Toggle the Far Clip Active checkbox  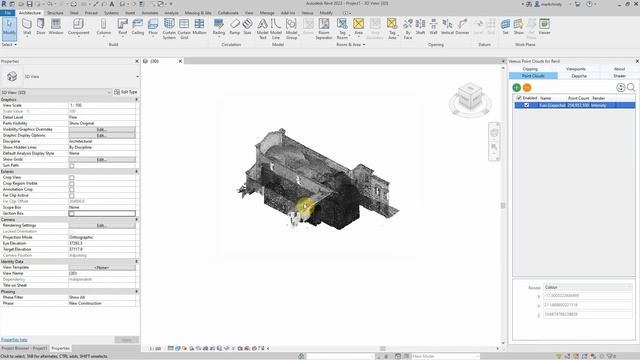pyautogui.click(x=72, y=196)
